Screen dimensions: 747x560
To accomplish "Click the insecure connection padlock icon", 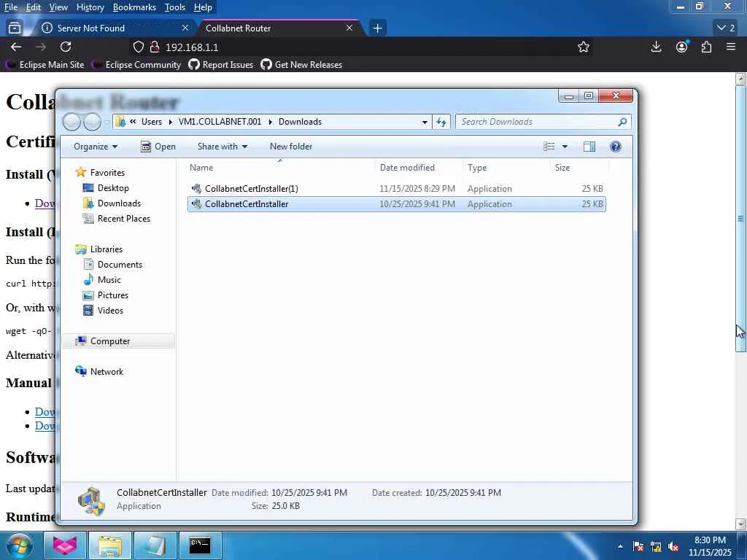I will click(x=155, y=47).
